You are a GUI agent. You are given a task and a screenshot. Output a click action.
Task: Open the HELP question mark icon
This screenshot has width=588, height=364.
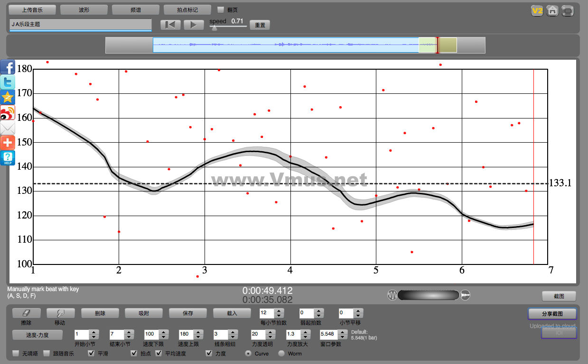[8, 158]
